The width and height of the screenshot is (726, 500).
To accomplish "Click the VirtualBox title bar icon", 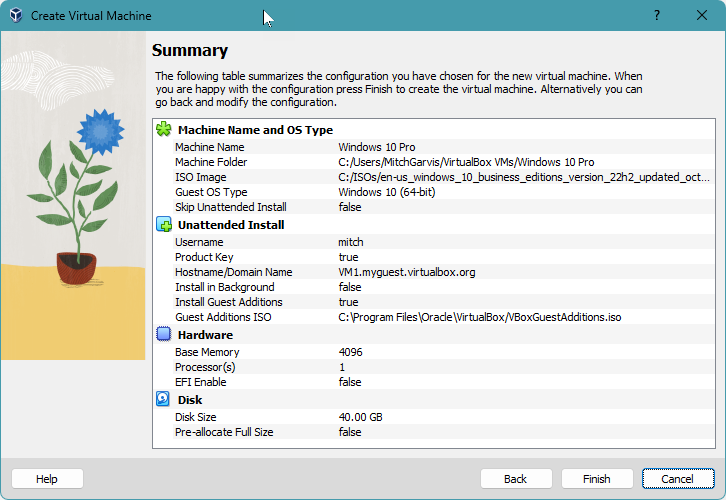I will tap(16, 16).
